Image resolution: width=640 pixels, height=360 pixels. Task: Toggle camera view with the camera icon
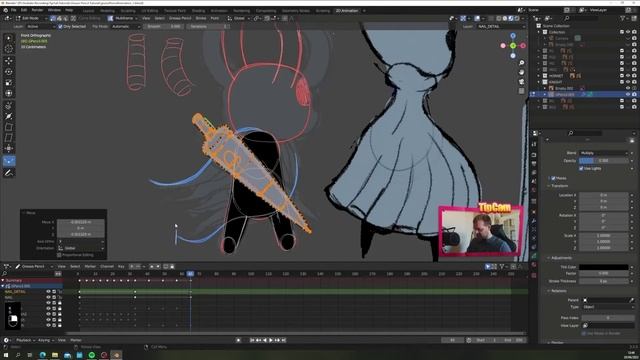[x=521, y=82]
